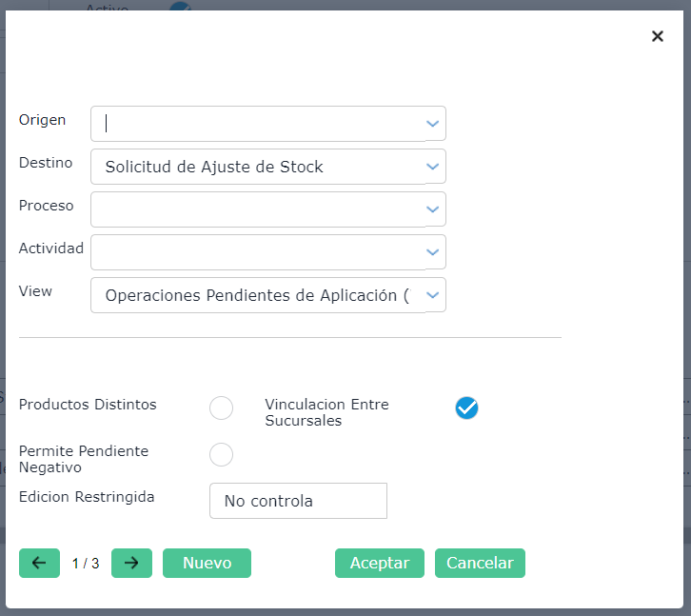Viewport: 691px width, 616px height.
Task: Expand the View dropdown chevron
Action: coord(433,295)
